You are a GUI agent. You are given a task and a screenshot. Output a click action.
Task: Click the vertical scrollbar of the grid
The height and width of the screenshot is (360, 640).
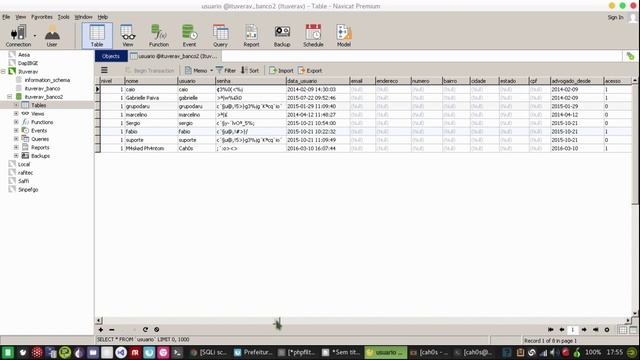click(635, 196)
